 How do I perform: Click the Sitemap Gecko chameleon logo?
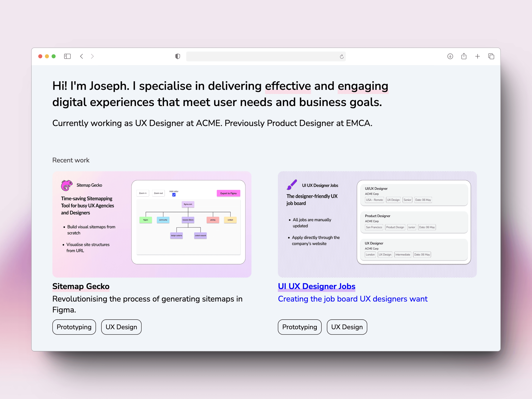(x=67, y=185)
